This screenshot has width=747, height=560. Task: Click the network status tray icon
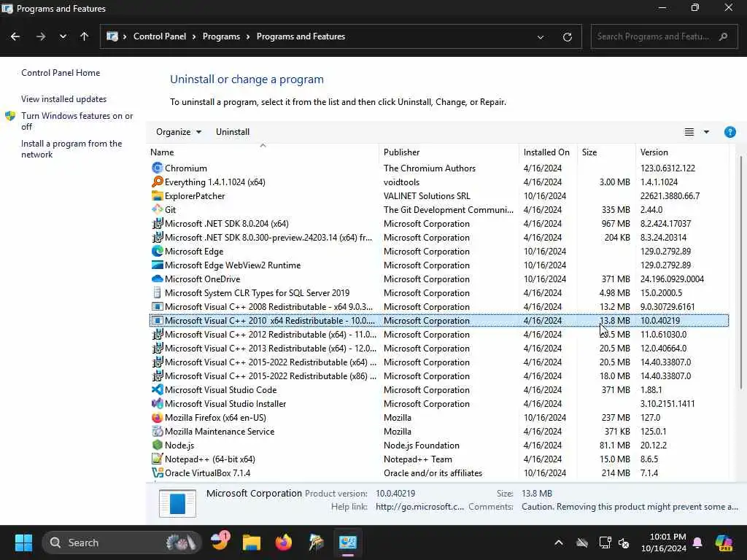point(605,542)
